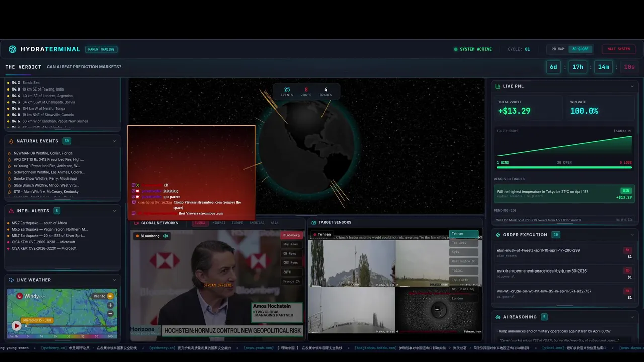The image size is (644, 362).
Task: Click the Live Weather cloud icon
Action: 11,280
